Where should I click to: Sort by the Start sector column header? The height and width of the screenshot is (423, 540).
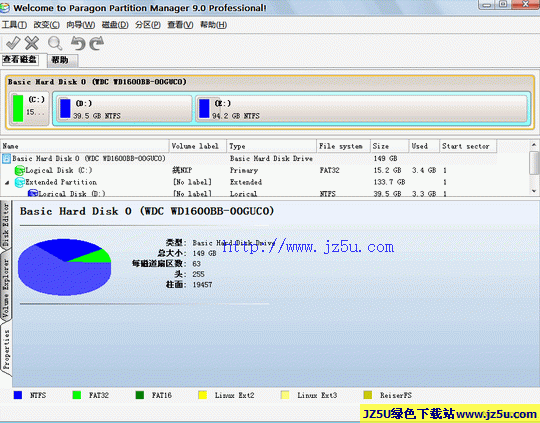(x=468, y=146)
